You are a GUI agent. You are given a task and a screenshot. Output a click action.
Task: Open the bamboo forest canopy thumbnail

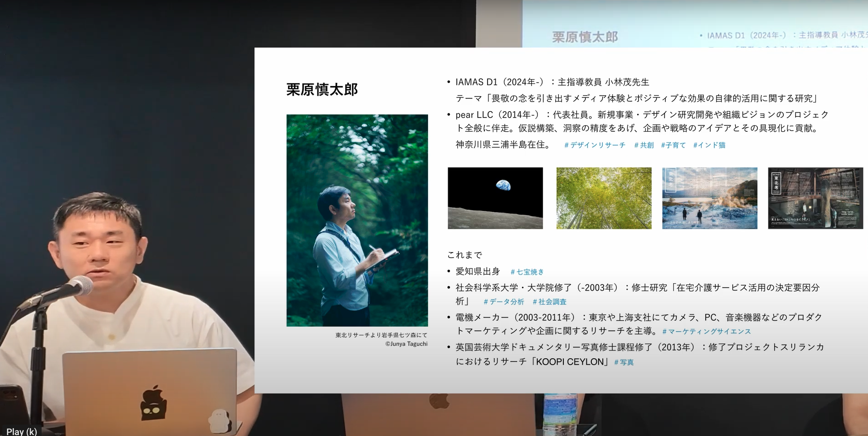click(x=604, y=198)
